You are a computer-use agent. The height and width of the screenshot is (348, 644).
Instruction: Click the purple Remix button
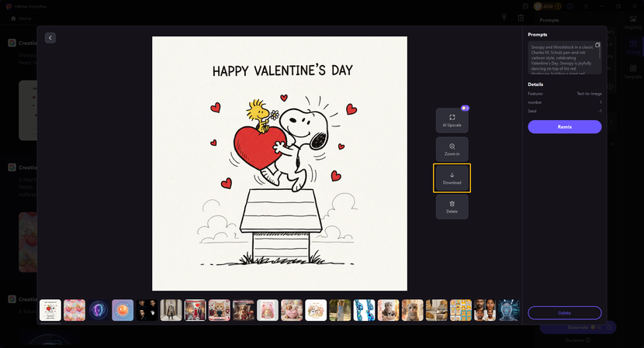[565, 127]
